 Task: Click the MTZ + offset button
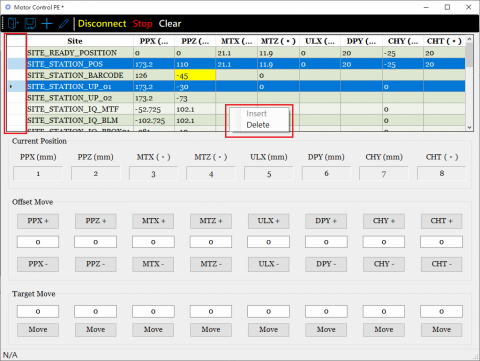click(211, 221)
